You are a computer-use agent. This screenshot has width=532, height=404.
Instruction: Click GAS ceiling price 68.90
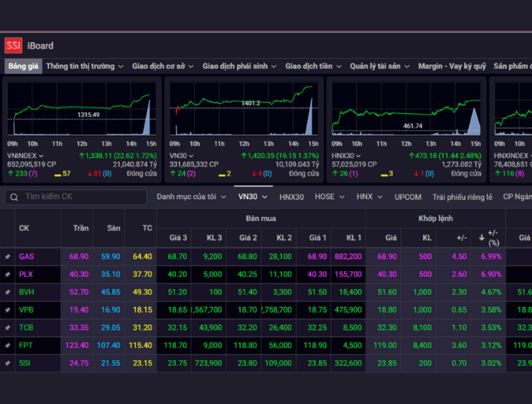[79, 257]
